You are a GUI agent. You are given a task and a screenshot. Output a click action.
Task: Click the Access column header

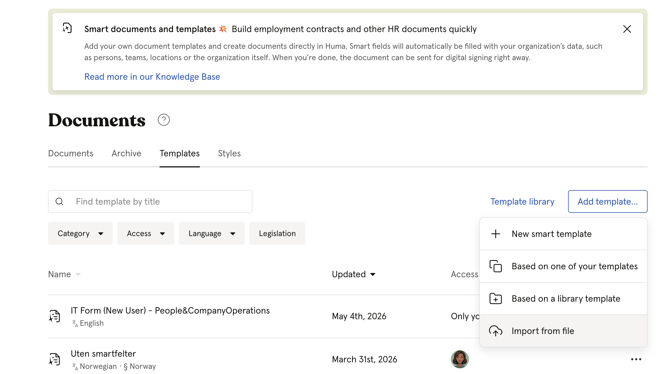click(464, 274)
